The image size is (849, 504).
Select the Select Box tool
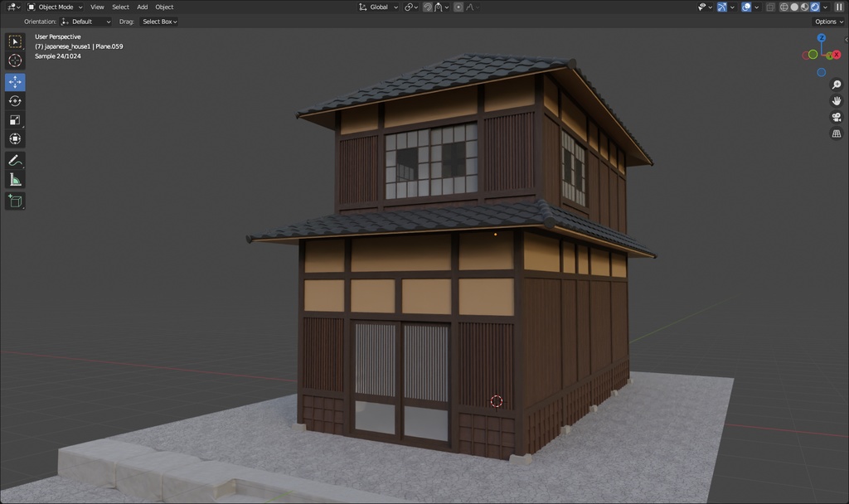point(15,41)
